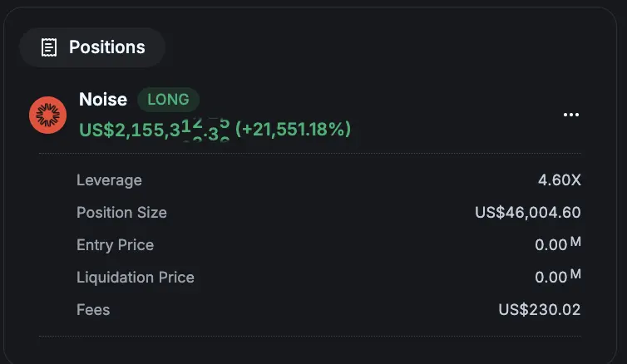This screenshot has width=627, height=364.
Task: Select the US$230.02 fees value
Action: click(540, 310)
